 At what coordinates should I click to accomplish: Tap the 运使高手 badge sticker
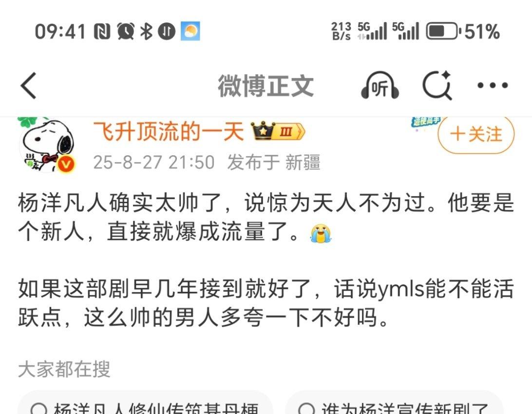pos(426,121)
